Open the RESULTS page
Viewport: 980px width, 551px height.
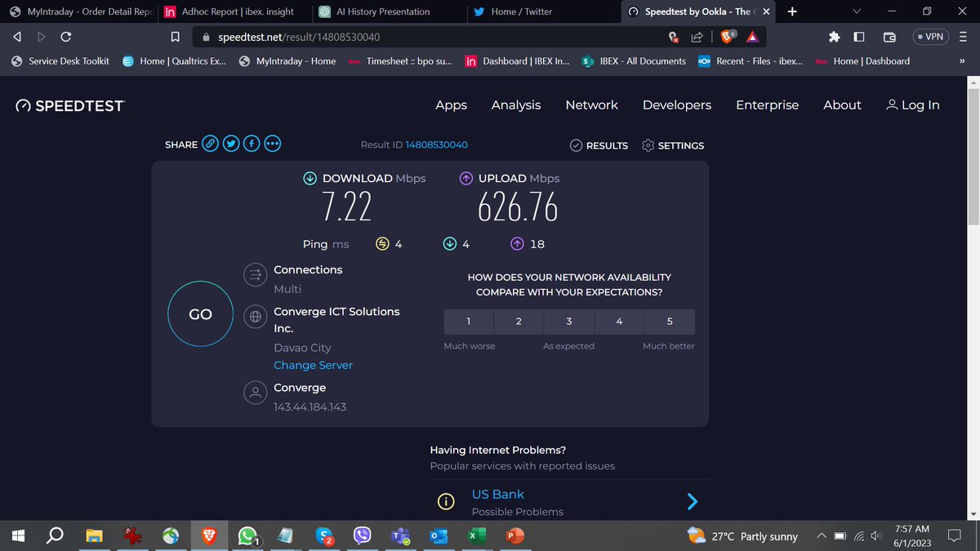coord(599,145)
